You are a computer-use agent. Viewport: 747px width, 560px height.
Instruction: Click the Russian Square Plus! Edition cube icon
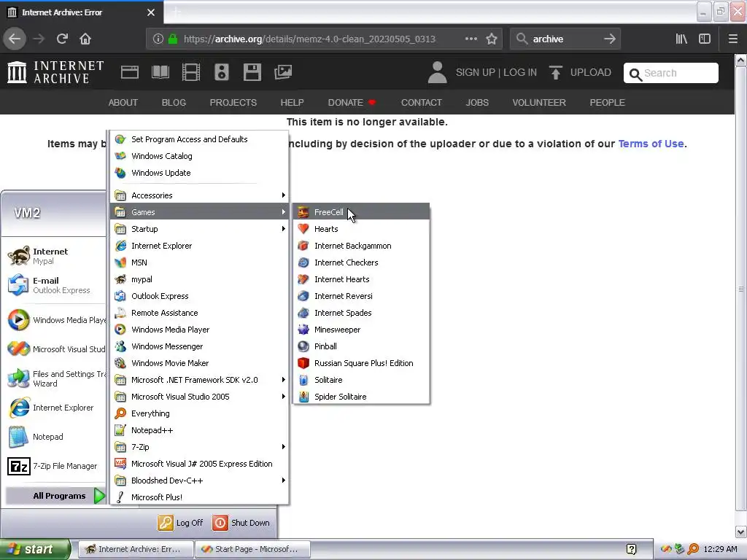(303, 363)
